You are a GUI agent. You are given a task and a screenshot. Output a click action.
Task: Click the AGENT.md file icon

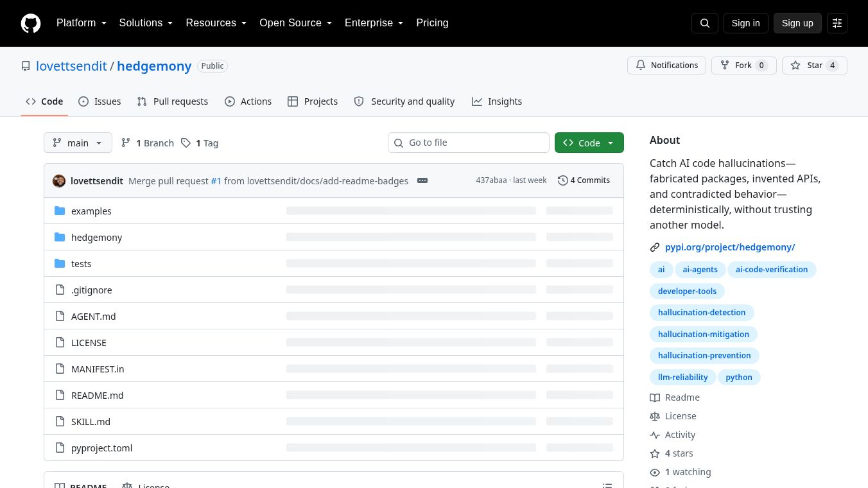pos(60,316)
